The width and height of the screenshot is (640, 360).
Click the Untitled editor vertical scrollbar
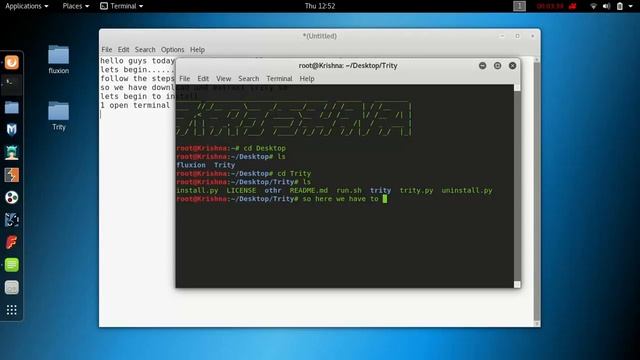(x=537, y=191)
